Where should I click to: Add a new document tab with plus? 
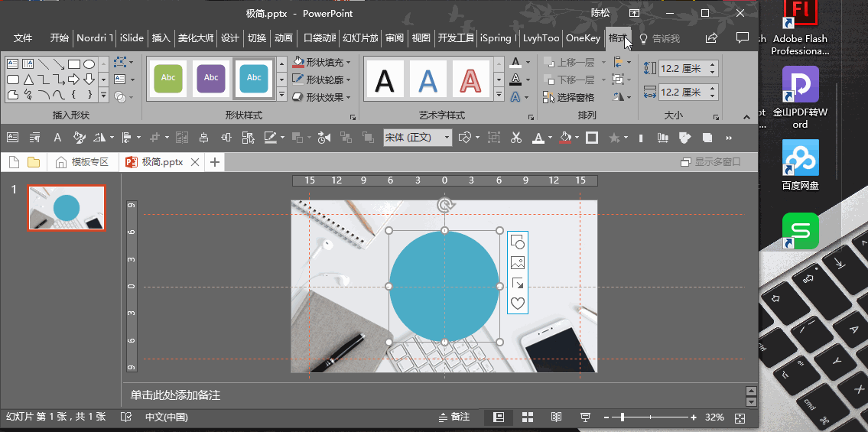[215, 162]
